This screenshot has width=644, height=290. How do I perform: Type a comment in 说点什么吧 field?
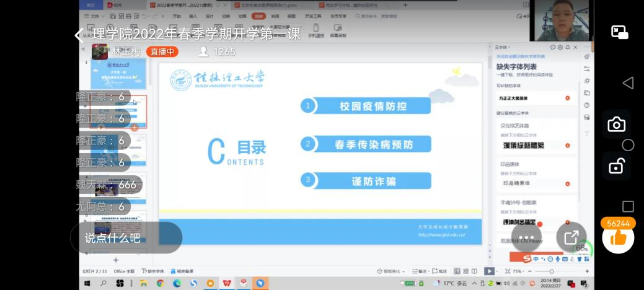pyautogui.click(x=126, y=237)
